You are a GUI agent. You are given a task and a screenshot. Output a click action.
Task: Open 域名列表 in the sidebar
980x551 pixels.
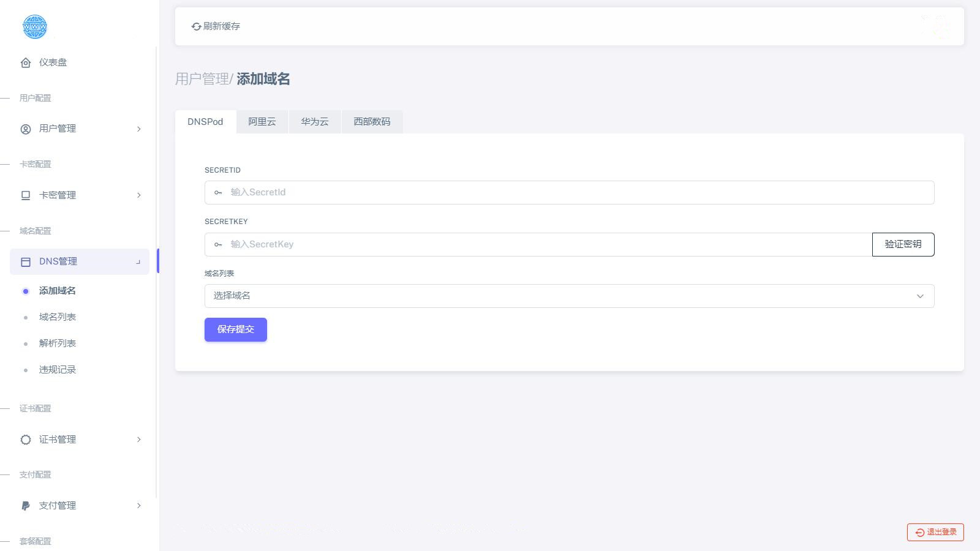(58, 317)
